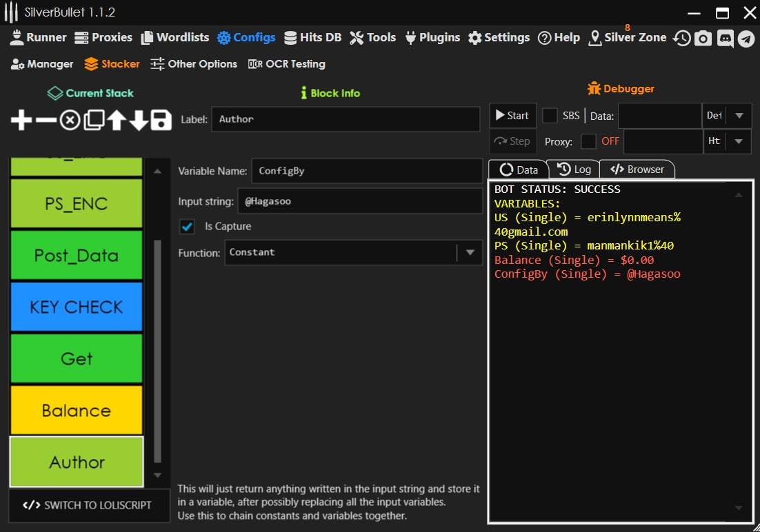
Task: Click the add block plus icon
Action: pos(21,121)
